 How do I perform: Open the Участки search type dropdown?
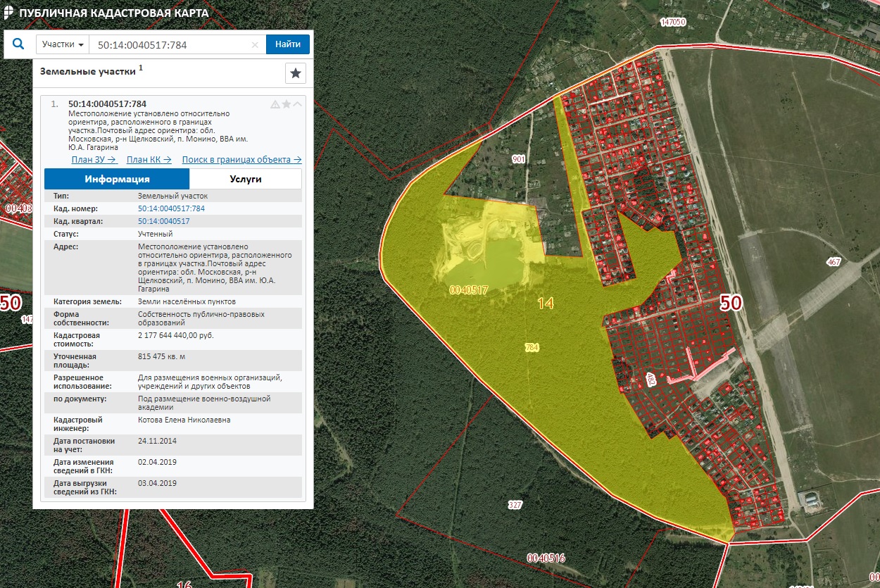click(x=63, y=44)
